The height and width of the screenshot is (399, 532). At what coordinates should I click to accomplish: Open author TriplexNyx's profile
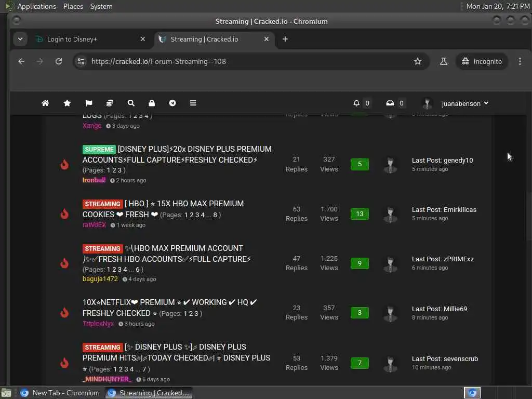(x=98, y=324)
